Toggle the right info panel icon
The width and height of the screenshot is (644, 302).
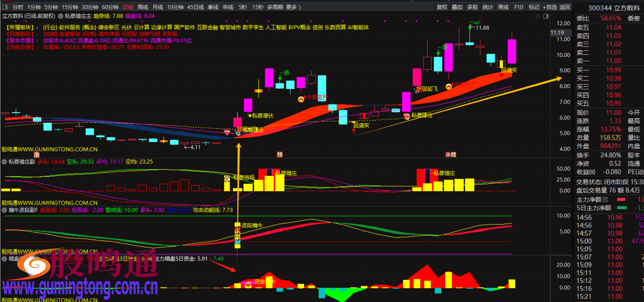click(546, 16)
